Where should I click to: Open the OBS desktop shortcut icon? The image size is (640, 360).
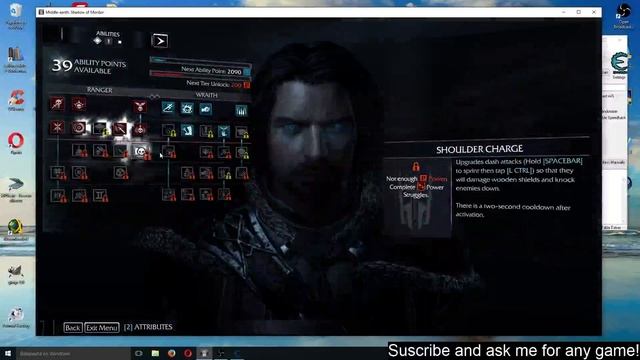623,16
